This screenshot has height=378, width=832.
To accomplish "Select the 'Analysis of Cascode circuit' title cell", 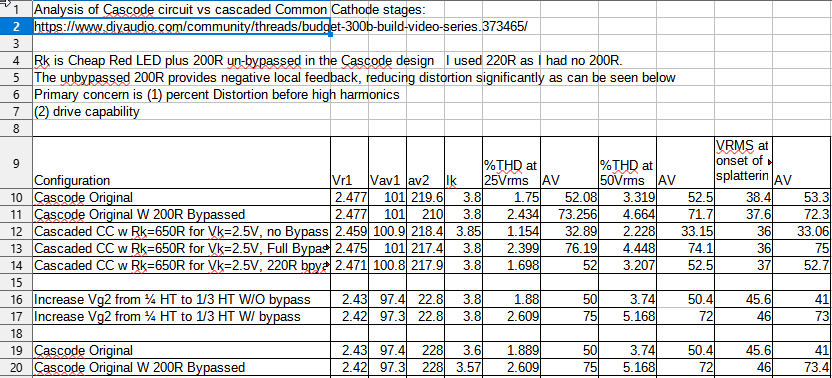I will click(x=181, y=9).
